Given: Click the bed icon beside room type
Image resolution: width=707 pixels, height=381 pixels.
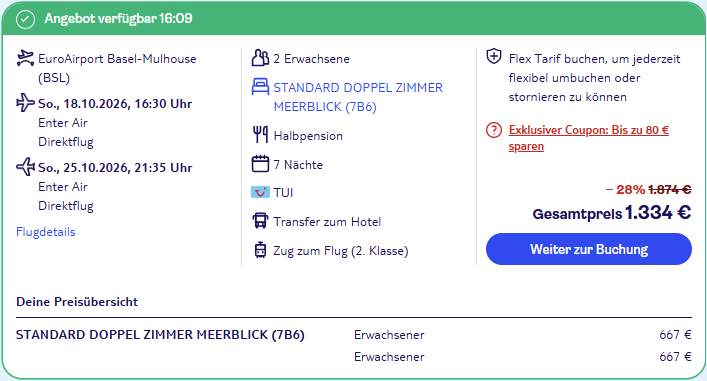Looking at the screenshot, I should [260, 87].
